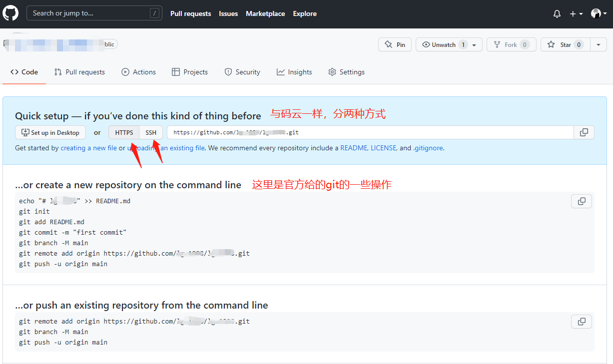Open Issues in top navigation
The width and height of the screenshot is (613, 364).
[x=228, y=14]
